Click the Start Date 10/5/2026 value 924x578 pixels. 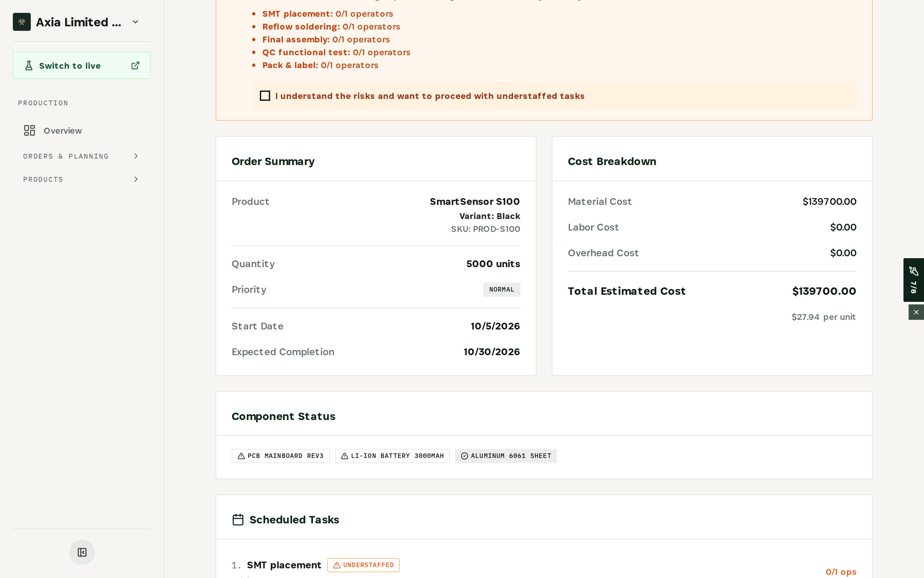(495, 326)
